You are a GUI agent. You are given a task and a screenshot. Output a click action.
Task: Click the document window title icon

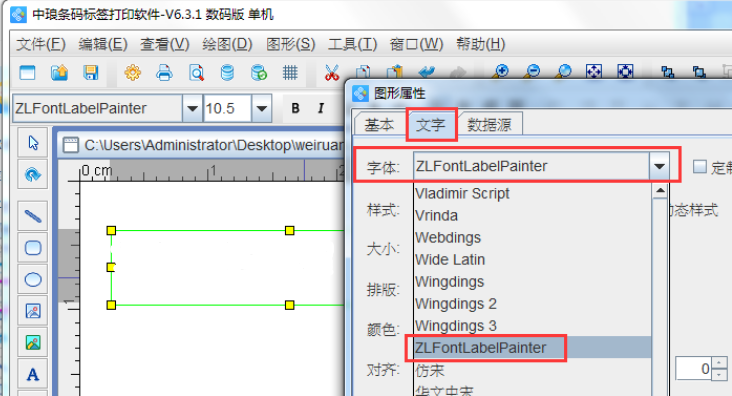71,145
